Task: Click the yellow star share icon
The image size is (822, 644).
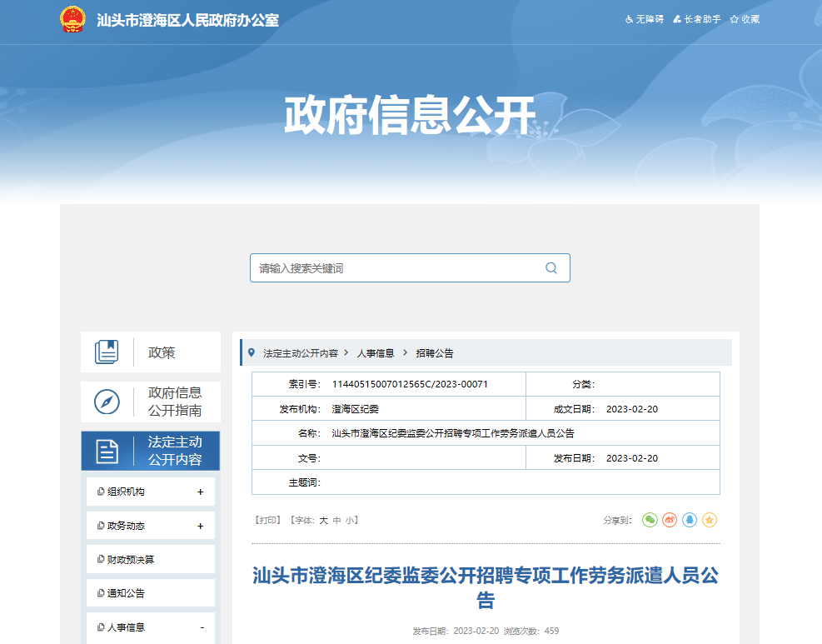Action: point(710,520)
